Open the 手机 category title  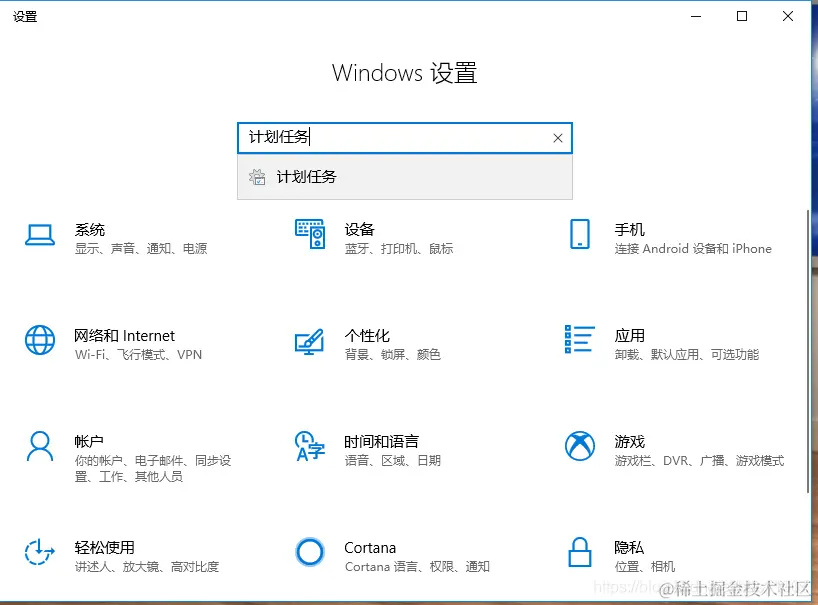[630, 229]
